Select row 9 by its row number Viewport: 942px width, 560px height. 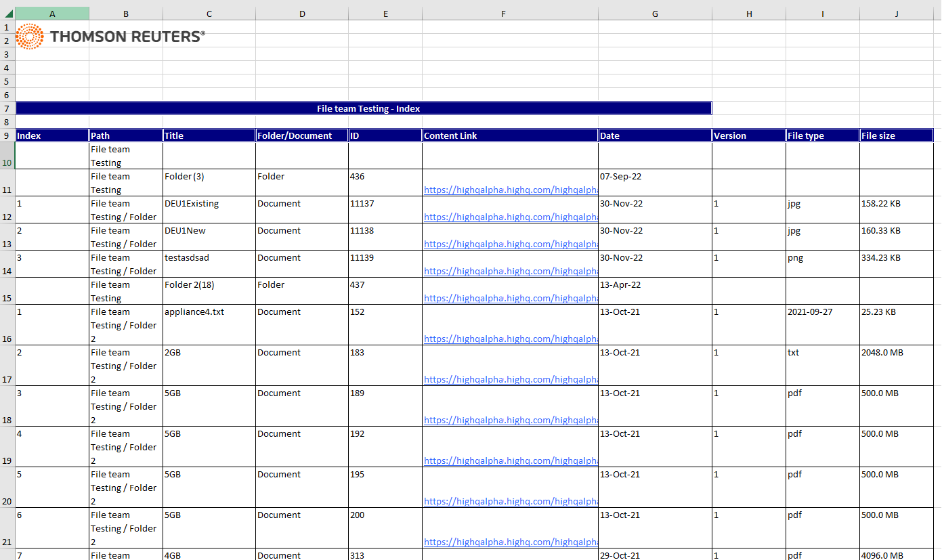coord(7,135)
